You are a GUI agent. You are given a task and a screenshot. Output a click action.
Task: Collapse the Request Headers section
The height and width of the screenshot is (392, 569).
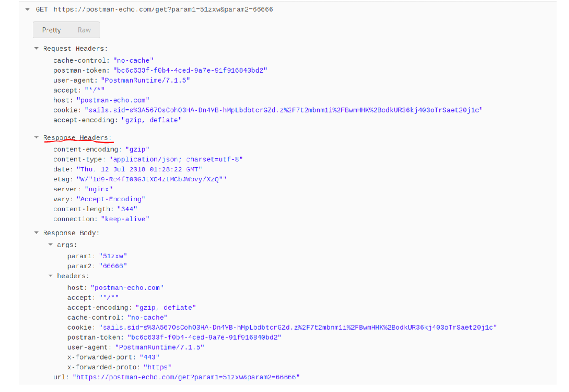tap(37, 49)
